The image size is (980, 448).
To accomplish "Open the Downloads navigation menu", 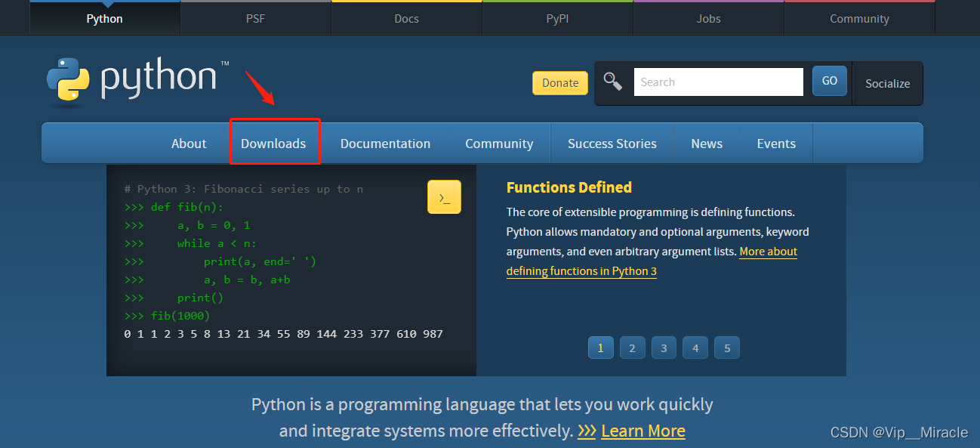I will (273, 144).
